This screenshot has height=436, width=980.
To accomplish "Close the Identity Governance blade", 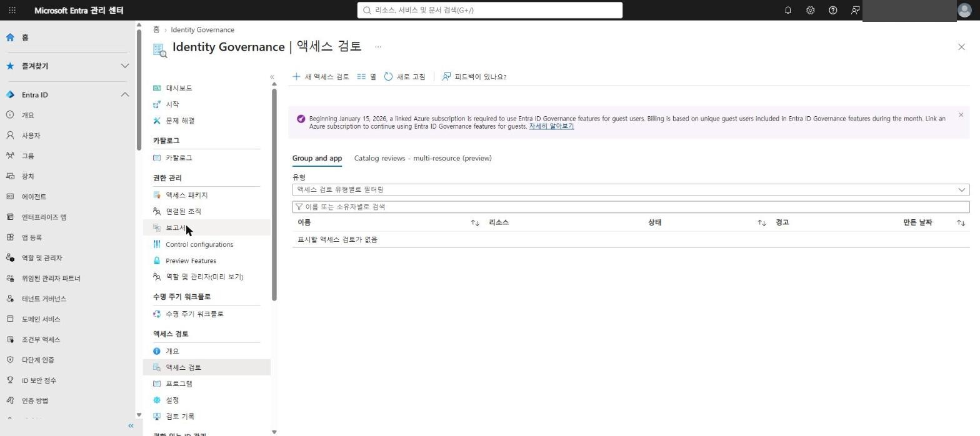I will [961, 47].
